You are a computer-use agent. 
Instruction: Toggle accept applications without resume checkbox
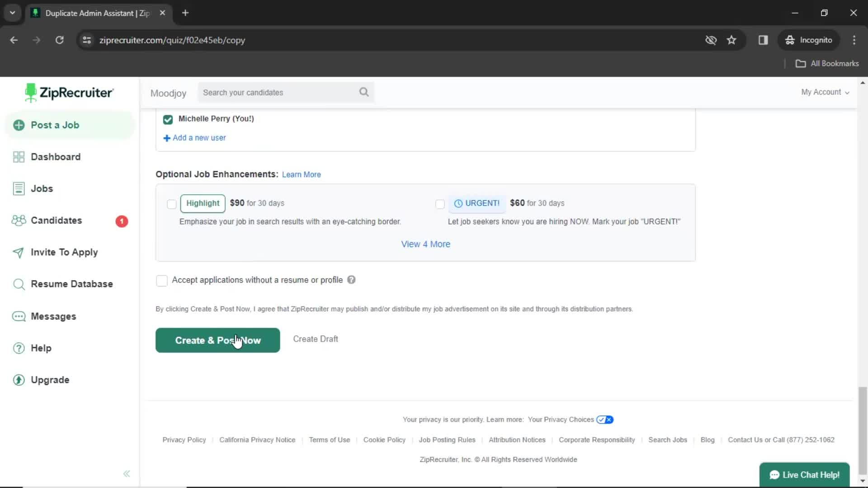coord(162,280)
